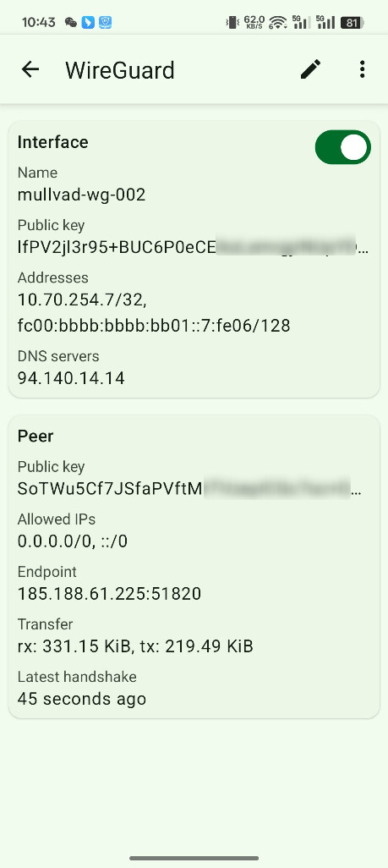Tap the DNS server 94.140.14.14
This screenshot has width=388, height=868.
71,378
